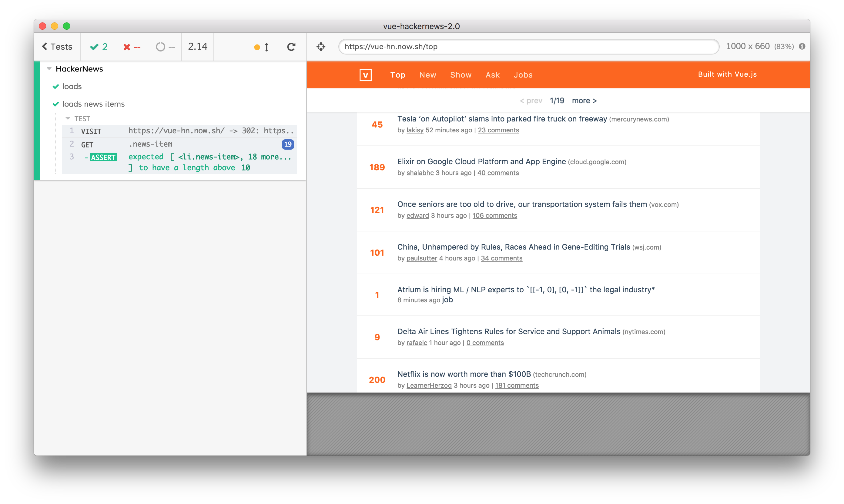Click the Vue logo in orange header
Viewport: 844px width, 504px height.
pos(365,75)
